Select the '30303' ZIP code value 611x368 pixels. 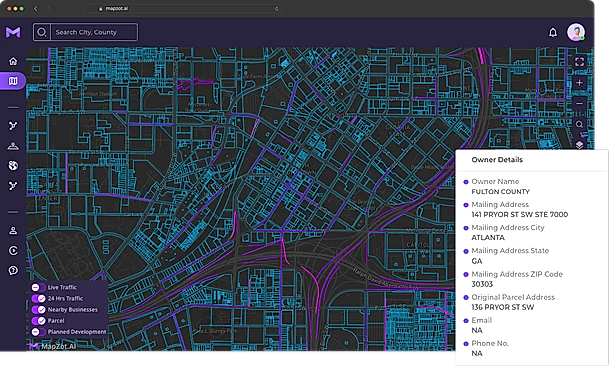coord(482,284)
